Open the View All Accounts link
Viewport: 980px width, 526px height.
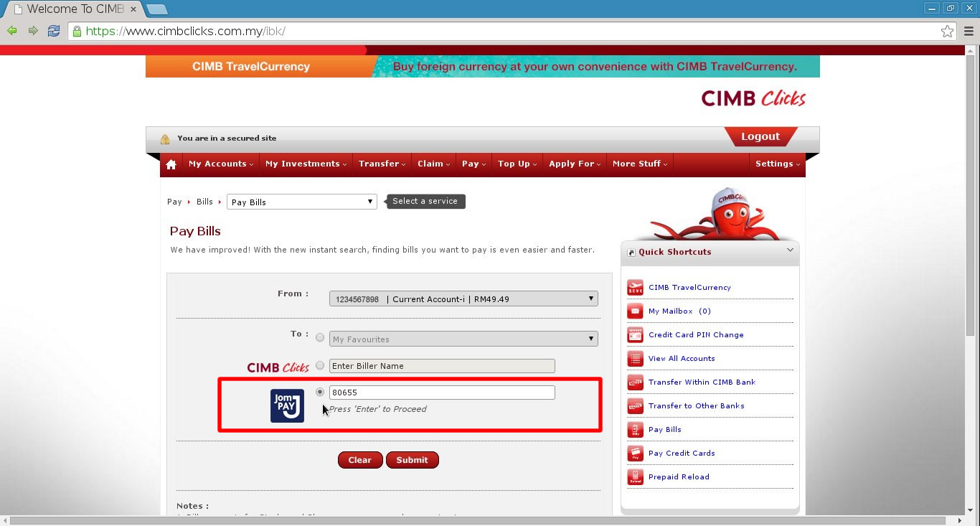pos(682,359)
